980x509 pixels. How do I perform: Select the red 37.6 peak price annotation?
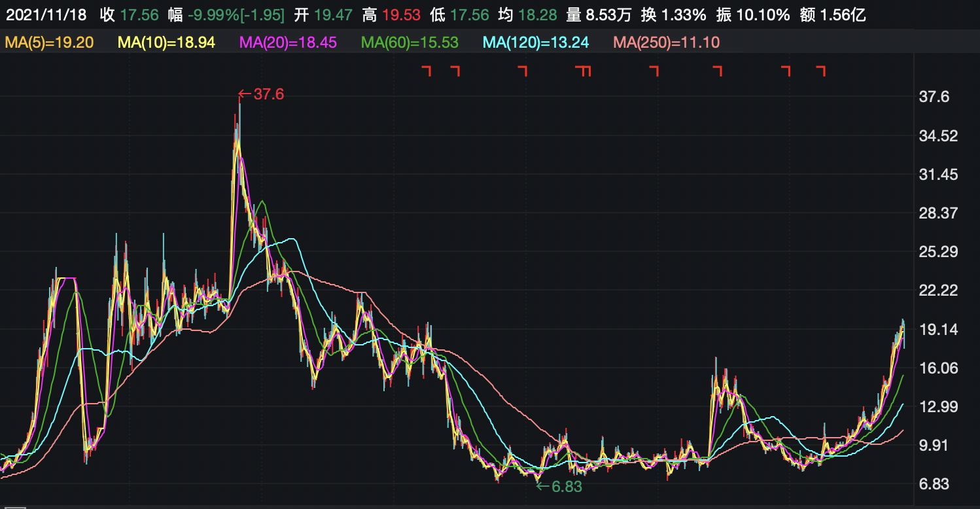(262, 94)
